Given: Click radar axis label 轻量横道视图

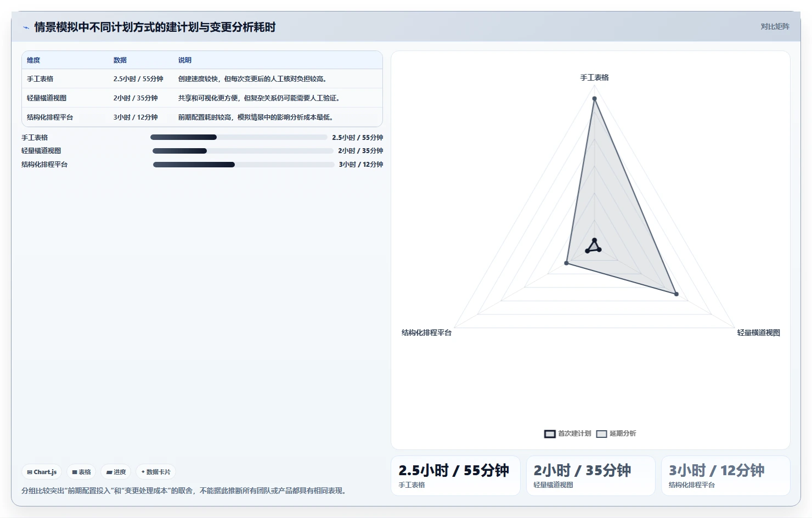Looking at the screenshot, I should (x=759, y=333).
